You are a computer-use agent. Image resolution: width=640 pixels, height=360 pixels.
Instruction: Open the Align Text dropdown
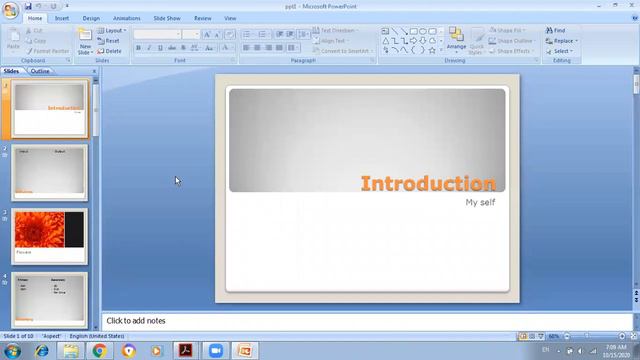coord(331,41)
